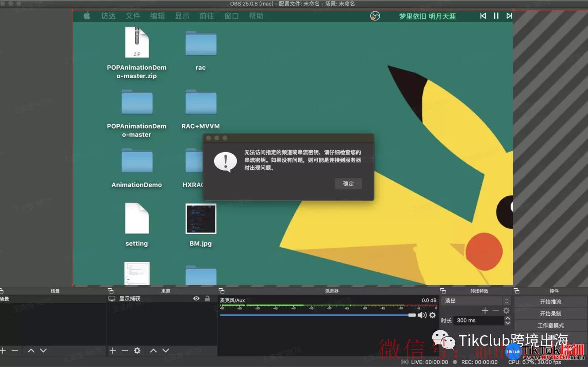Select the AnimationDemo folder icon

[x=137, y=160]
